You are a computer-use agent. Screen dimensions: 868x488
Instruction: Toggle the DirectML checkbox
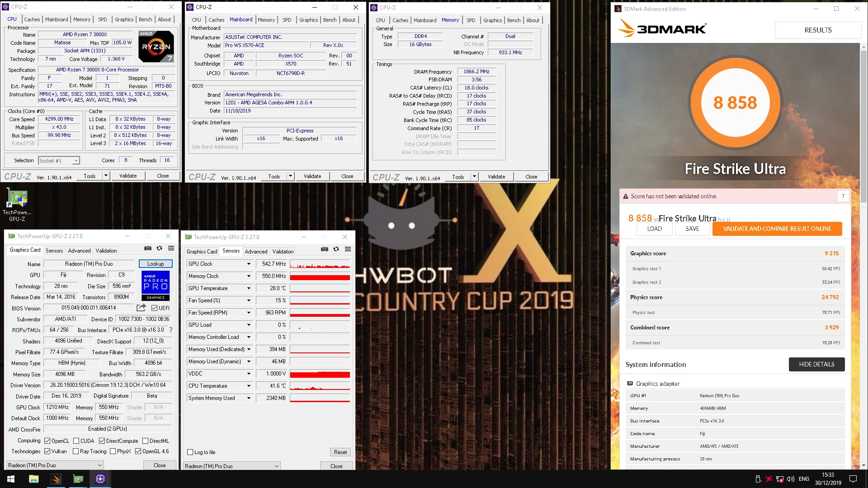coord(145,441)
